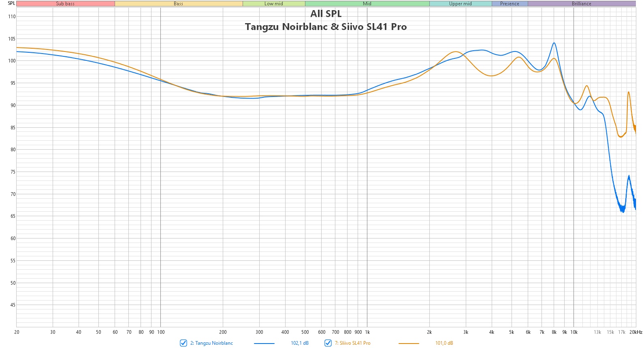Click the 102,1 dB legend value
The width and height of the screenshot is (644, 348).
click(x=300, y=343)
